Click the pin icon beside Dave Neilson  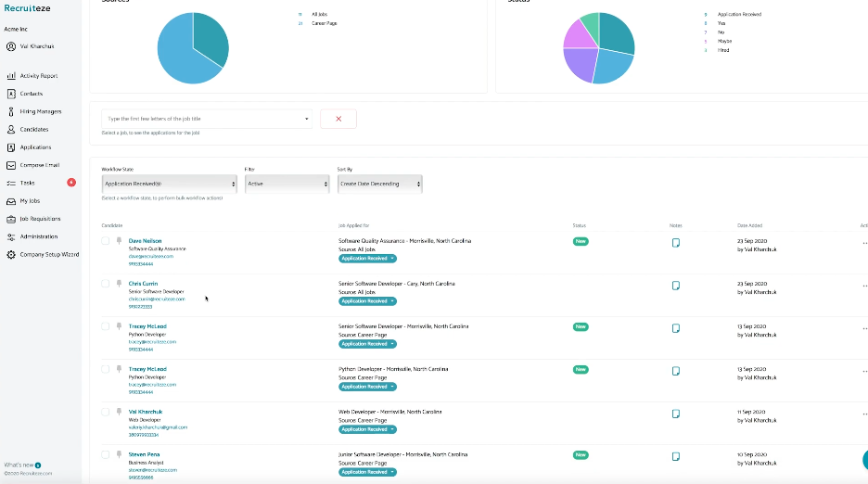tap(119, 241)
